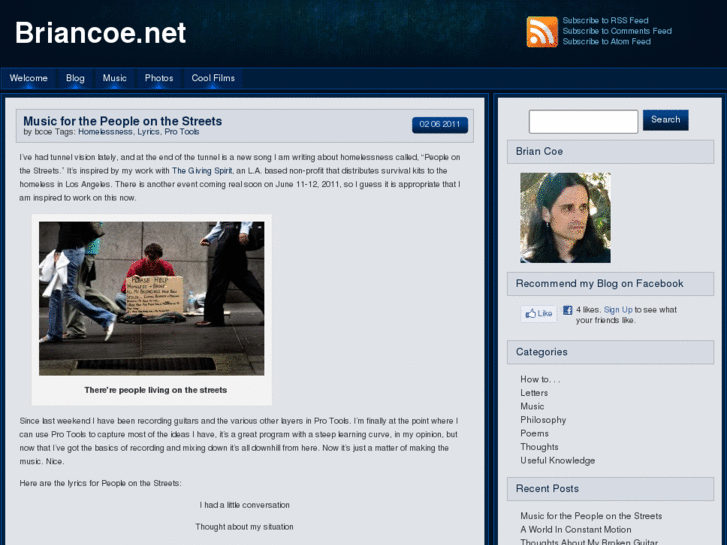Click the Search button

(665, 120)
